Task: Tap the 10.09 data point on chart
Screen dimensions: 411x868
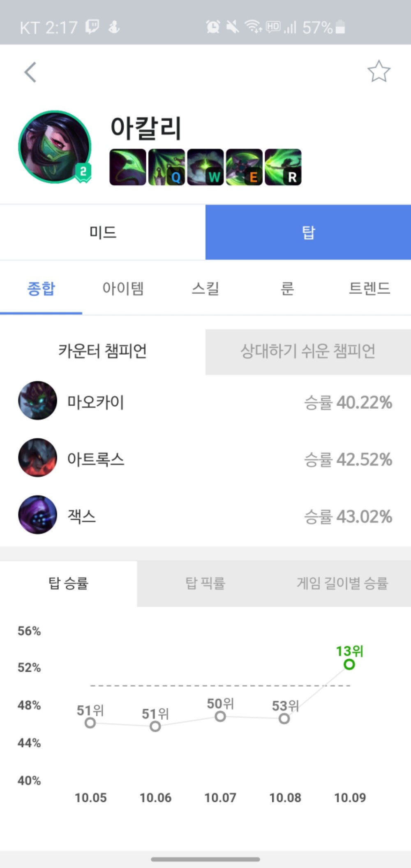Action: tap(349, 664)
